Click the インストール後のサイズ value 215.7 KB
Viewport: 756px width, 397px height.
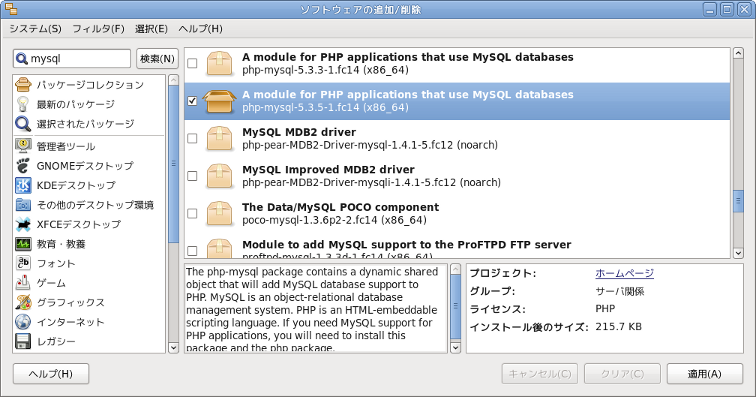(619, 327)
